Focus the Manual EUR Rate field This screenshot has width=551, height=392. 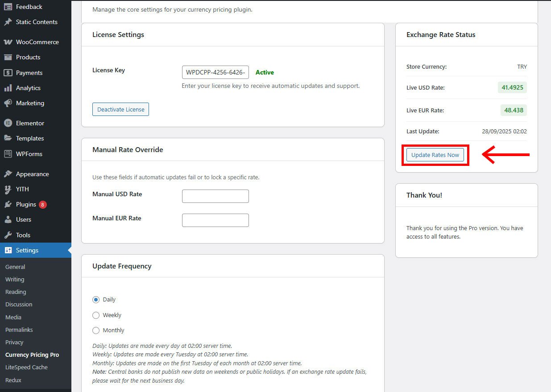215,220
